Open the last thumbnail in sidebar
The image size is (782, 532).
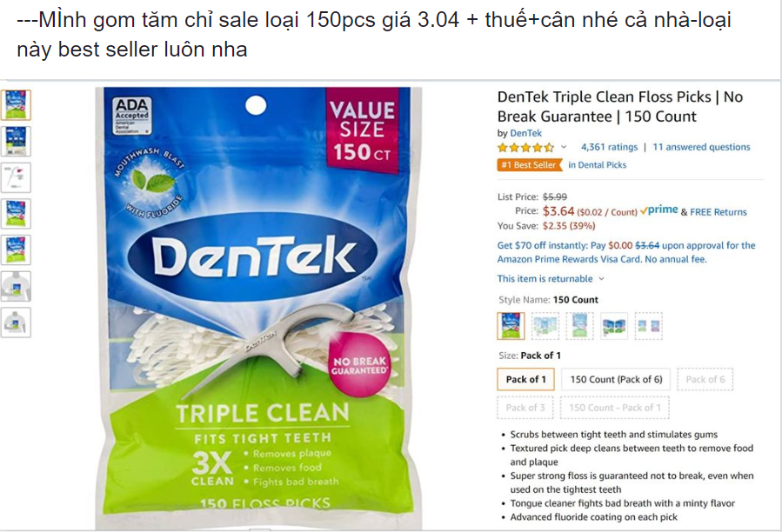pyautogui.click(x=16, y=323)
